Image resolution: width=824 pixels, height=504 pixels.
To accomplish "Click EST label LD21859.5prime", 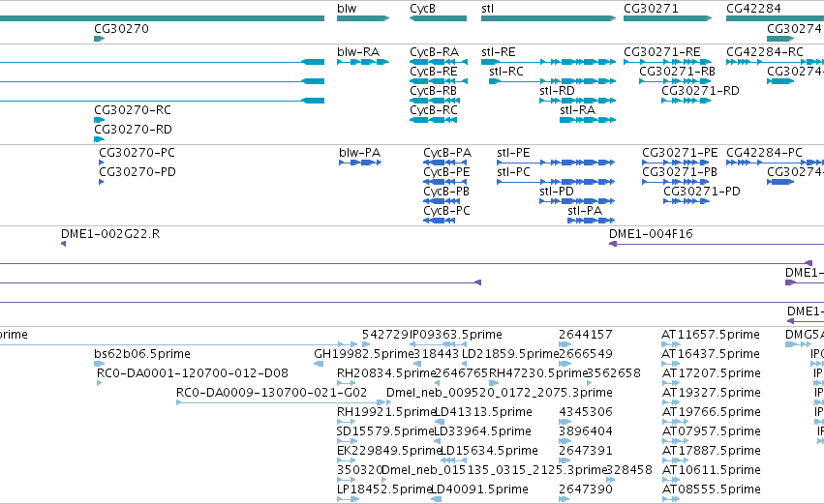I will pyautogui.click(x=510, y=354).
